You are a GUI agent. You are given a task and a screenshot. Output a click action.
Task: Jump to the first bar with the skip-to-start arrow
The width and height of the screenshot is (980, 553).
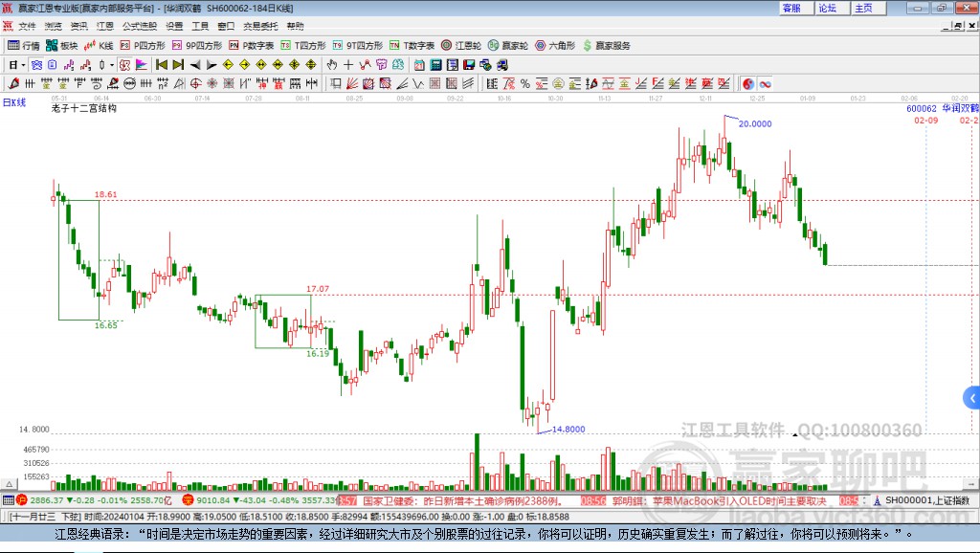[161, 64]
